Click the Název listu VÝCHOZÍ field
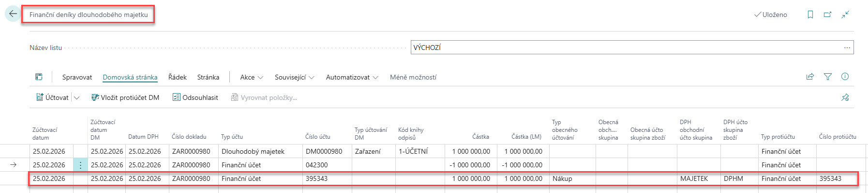This screenshot has height=193, width=868. [x=632, y=48]
